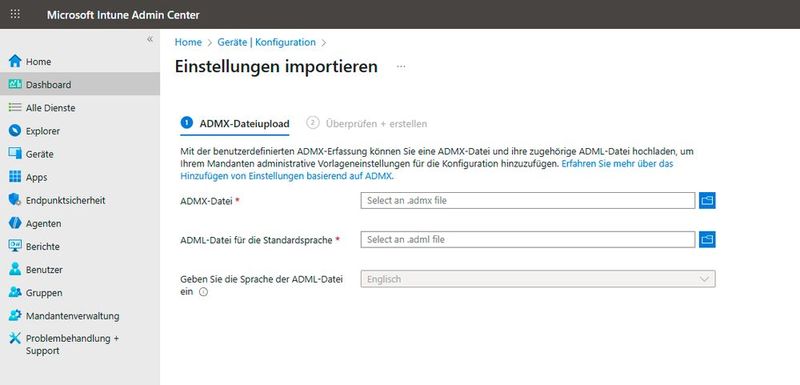Click the Apps grid icon
Image resolution: width=800 pixels, height=385 pixels.
(15, 177)
